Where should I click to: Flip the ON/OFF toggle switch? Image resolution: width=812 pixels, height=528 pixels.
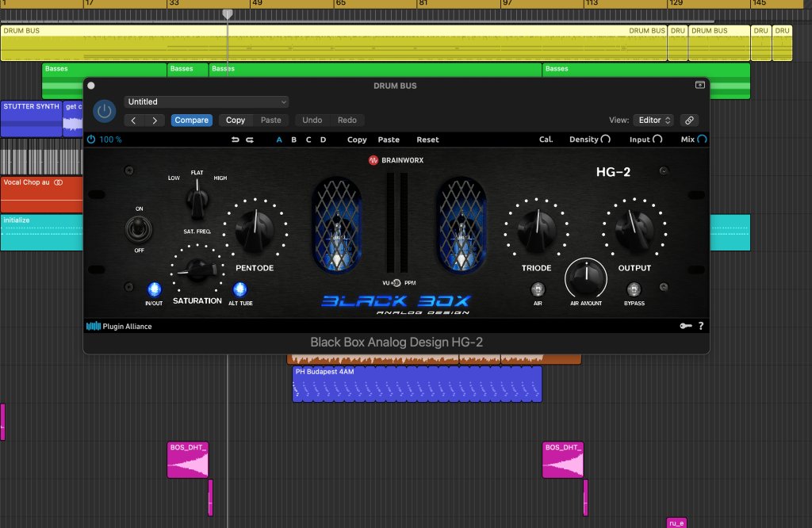[138, 229]
